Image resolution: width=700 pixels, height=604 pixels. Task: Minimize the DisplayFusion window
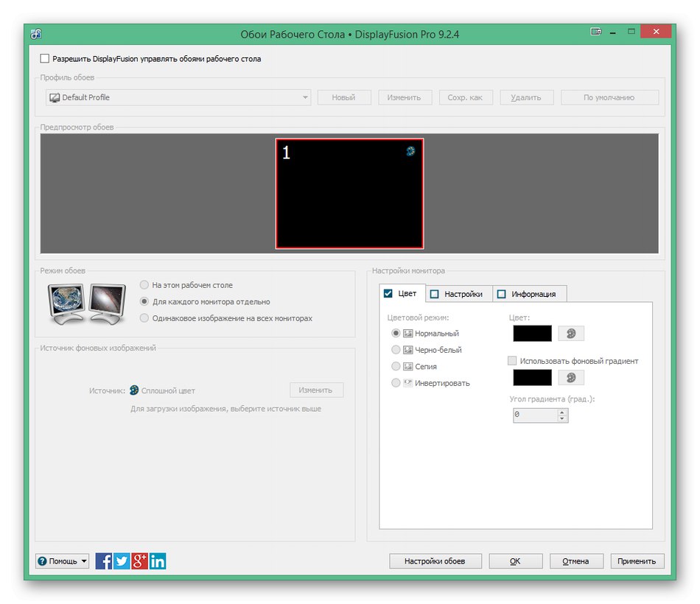point(613,32)
